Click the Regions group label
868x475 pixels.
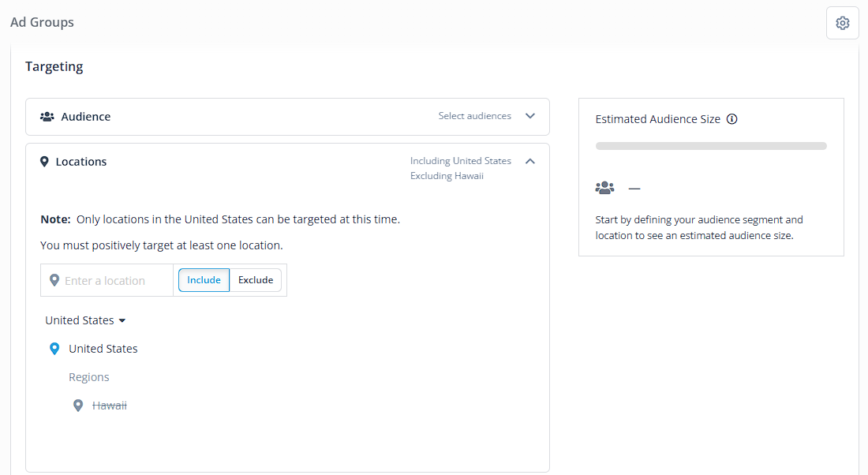(x=88, y=378)
